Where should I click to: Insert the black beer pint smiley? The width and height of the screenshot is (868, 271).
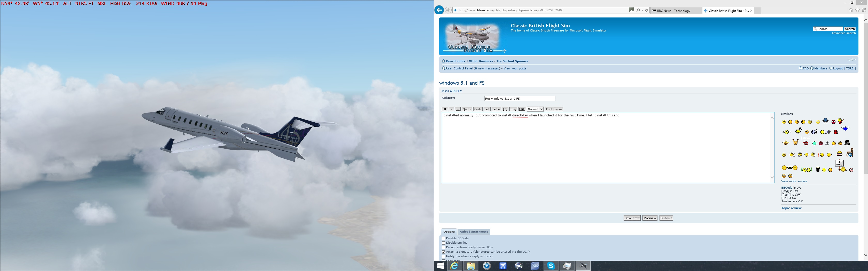click(x=818, y=169)
